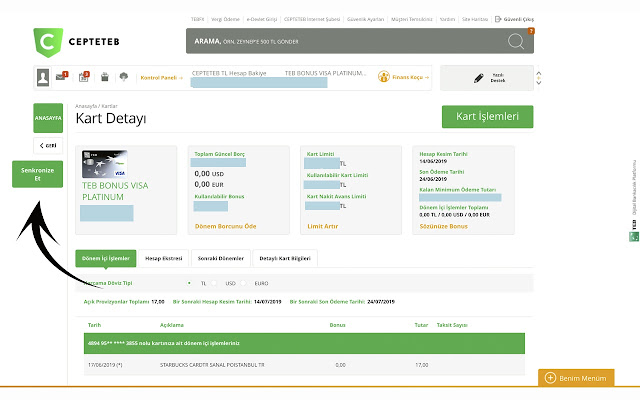640x400 pixels.
Task: Click the TEB Dijital Bankacılık side icon
Action: pos(634,236)
